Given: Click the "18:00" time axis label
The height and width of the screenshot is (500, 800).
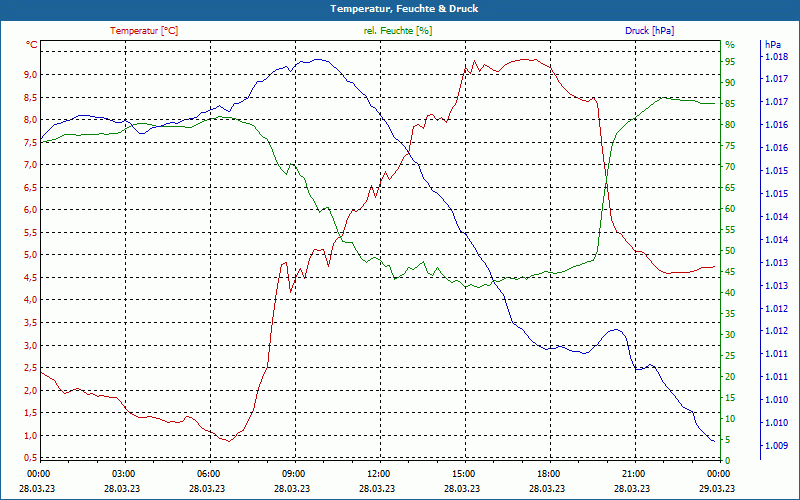Looking at the screenshot, I should point(548,474).
